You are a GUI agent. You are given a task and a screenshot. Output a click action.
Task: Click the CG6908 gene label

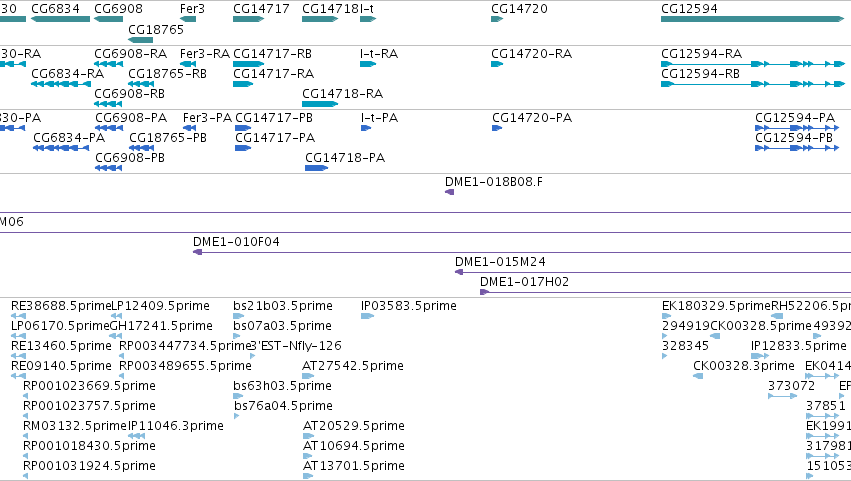click(118, 9)
